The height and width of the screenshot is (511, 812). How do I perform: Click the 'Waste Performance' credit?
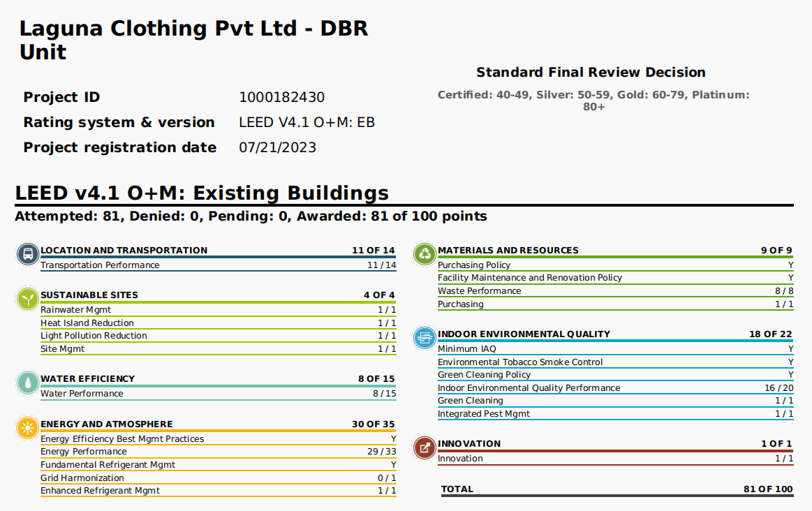pos(479,291)
